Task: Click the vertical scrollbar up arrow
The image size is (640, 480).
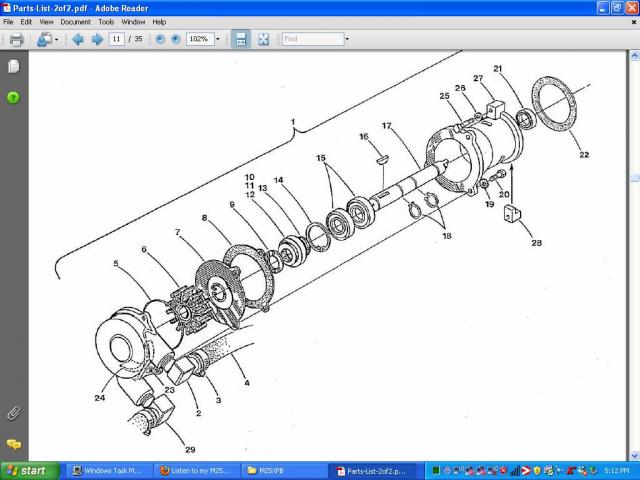Action: tap(635, 55)
